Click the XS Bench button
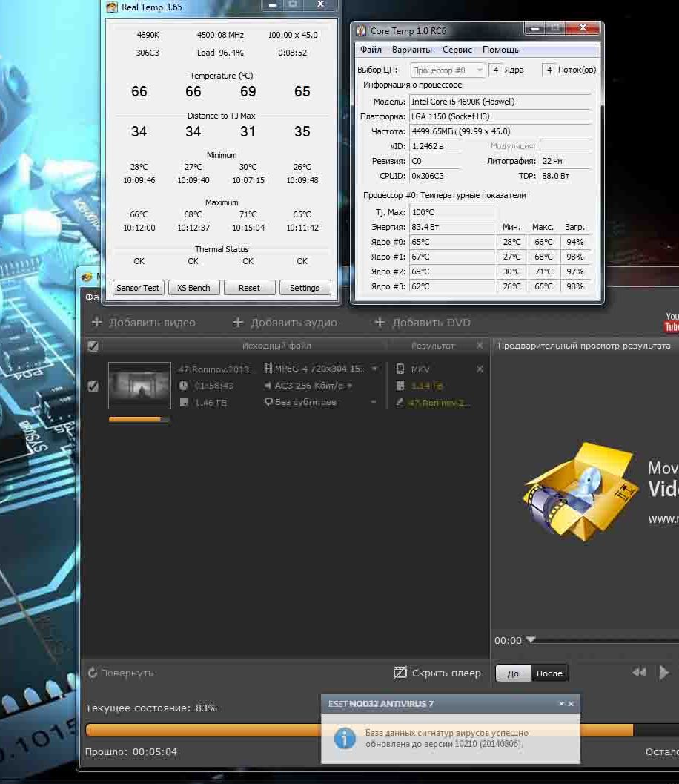 [193, 288]
